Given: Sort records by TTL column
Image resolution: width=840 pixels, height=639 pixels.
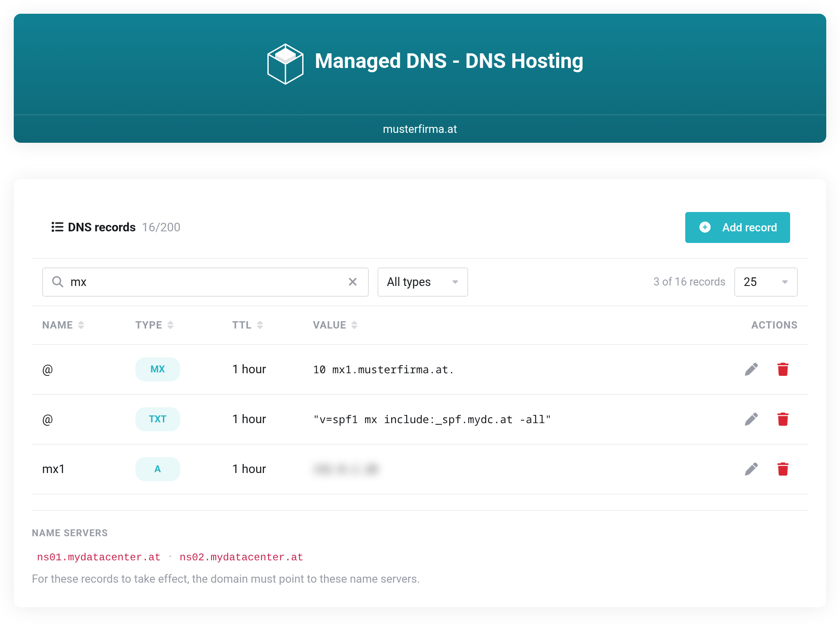Looking at the screenshot, I should [248, 325].
